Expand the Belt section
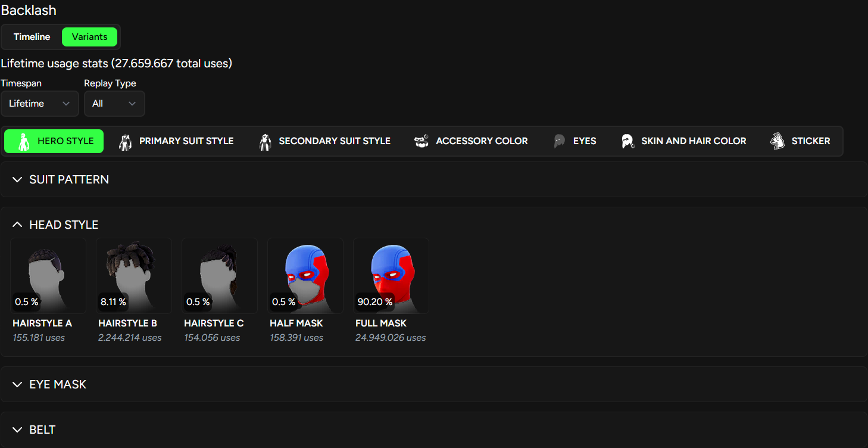 pyautogui.click(x=42, y=429)
